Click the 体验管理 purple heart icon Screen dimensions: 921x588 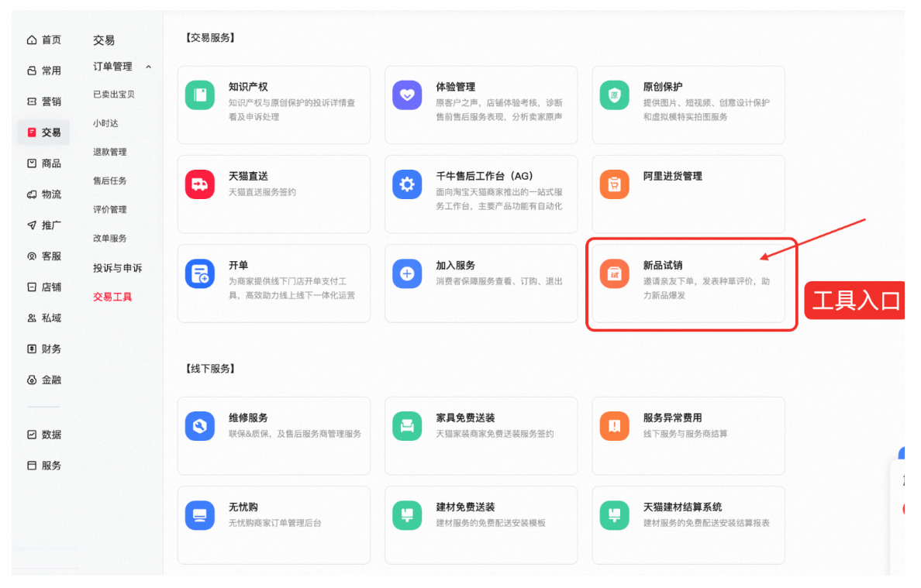click(x=407, y=95)
